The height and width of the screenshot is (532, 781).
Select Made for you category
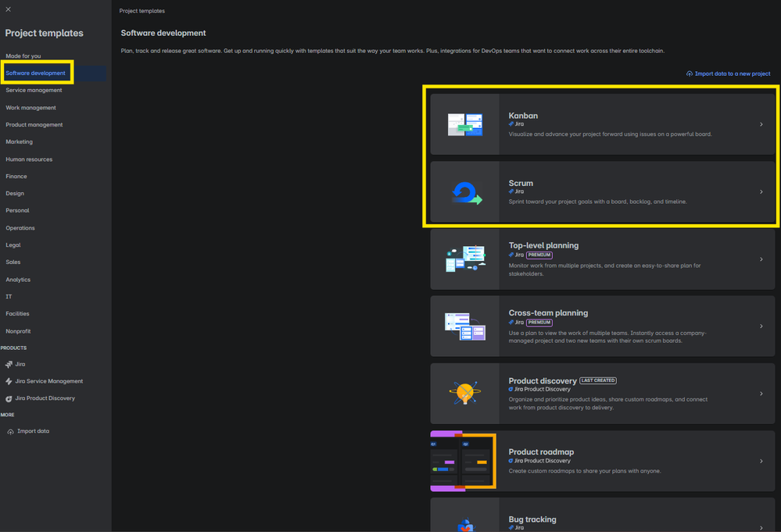coord(23,55)
